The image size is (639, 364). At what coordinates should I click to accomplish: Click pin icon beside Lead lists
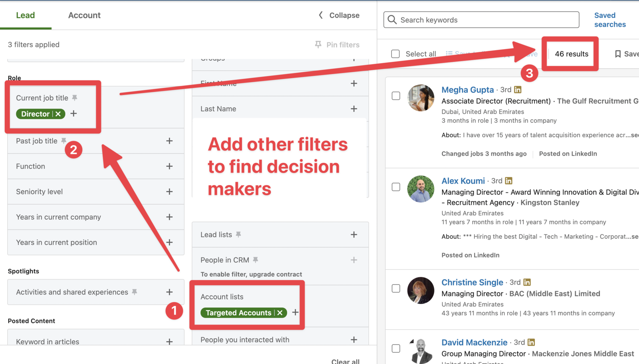tap(238, 235)
